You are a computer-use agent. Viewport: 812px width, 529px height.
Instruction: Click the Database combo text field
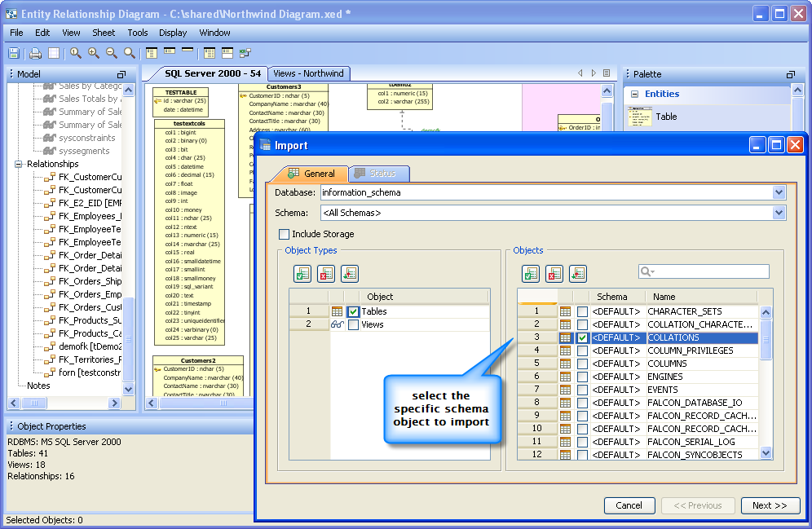point(547,192)
